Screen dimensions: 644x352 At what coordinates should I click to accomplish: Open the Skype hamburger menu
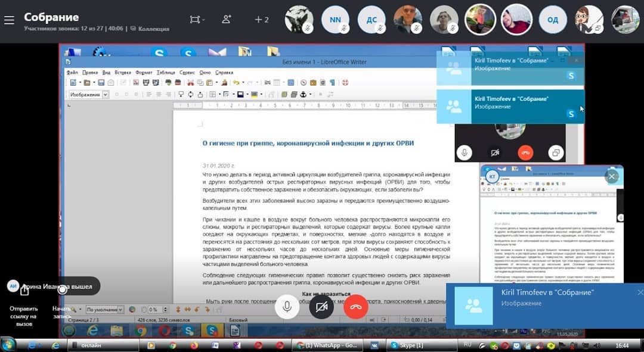tap(9, 20)
